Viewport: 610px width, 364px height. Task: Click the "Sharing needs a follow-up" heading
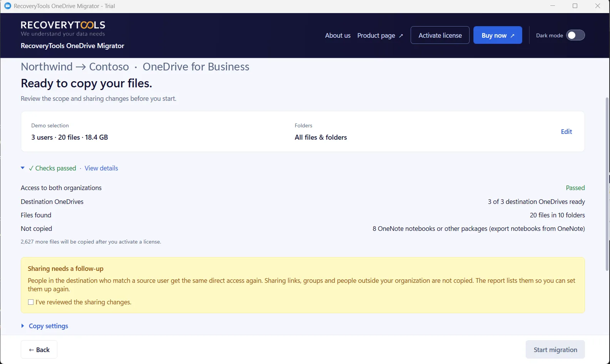click(65, 269)
